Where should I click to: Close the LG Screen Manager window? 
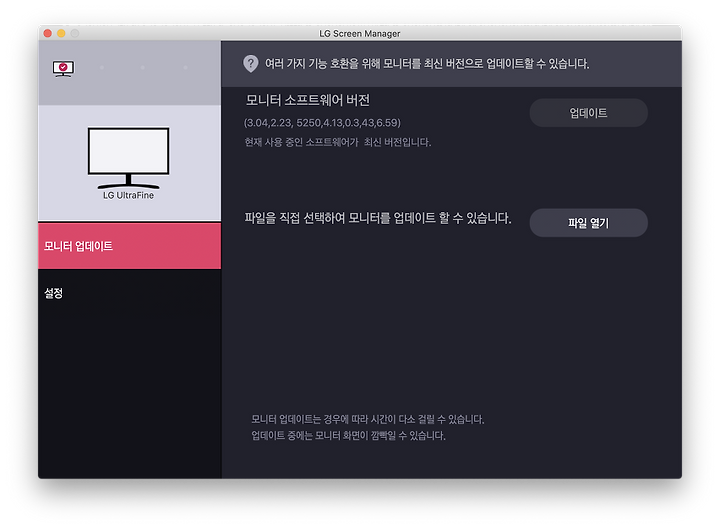coord(47,33)
